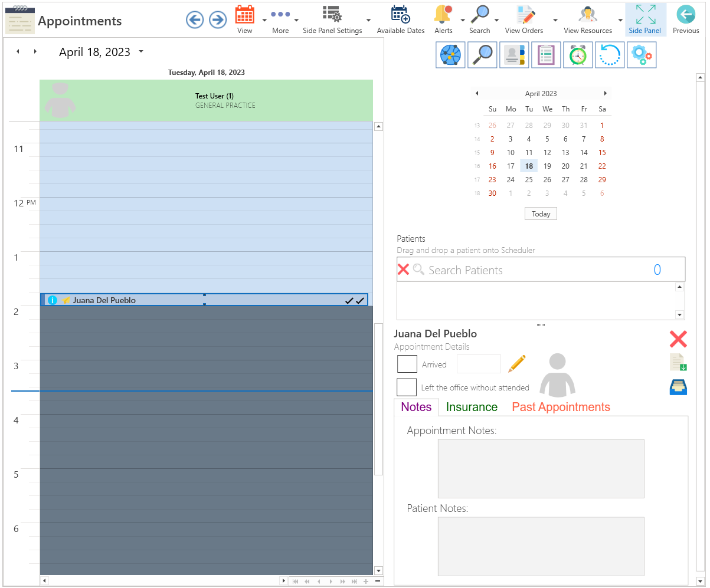Screen dimensions: 710x588
Task: Expand the View Resources dropdown arrow
Action: point(620,20)
